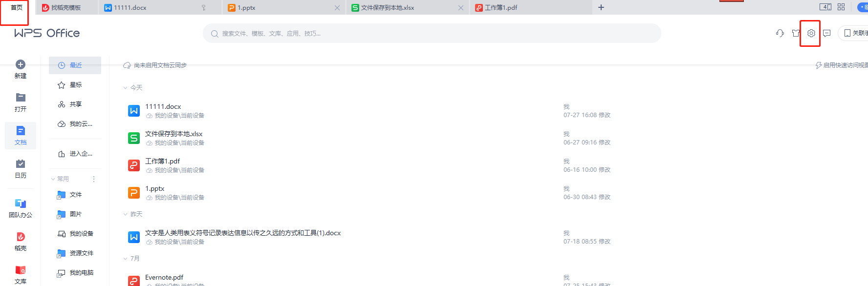Image resolution: width=868 pixels, height=286 pixels.
Task: Switch to the 找稻壳模板 tab
Action: 66,7
